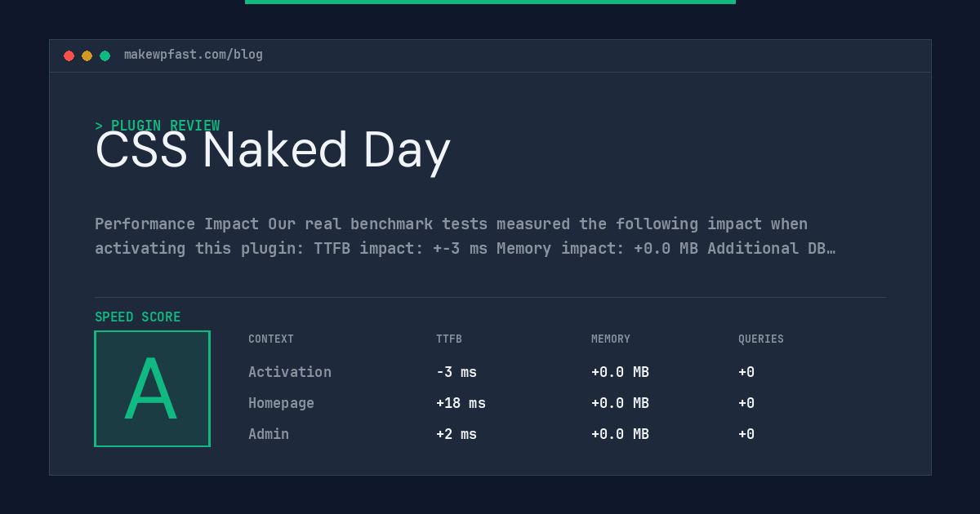Select the Activation row label
Image resolution: width=980 pixels, height=514 pixels.
(290, 372)
